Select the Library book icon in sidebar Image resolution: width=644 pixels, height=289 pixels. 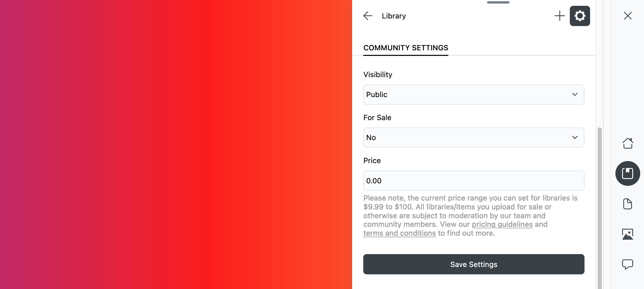point(628,173)
